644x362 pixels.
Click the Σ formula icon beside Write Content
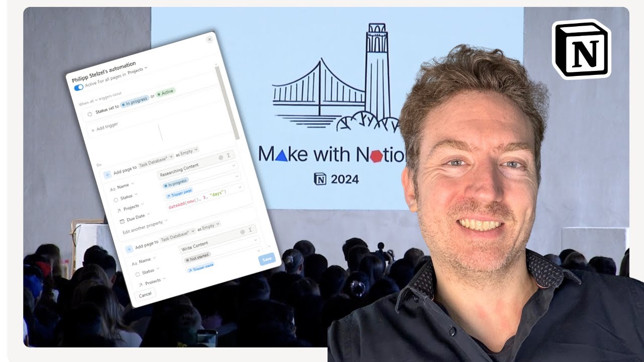(x=250, y=230)
